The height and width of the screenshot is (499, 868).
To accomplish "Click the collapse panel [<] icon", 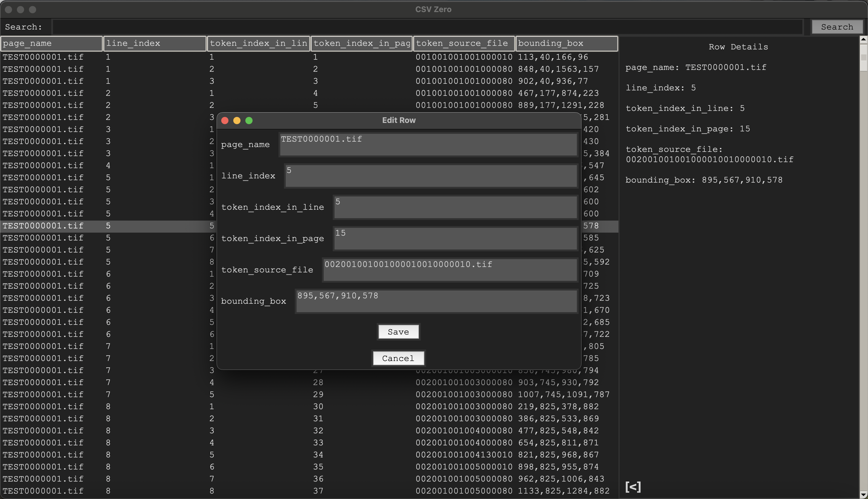I will click(633, 487).
